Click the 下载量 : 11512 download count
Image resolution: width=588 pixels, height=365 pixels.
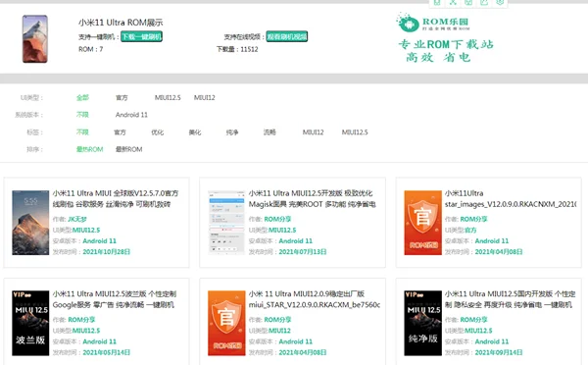click(237, 49)
